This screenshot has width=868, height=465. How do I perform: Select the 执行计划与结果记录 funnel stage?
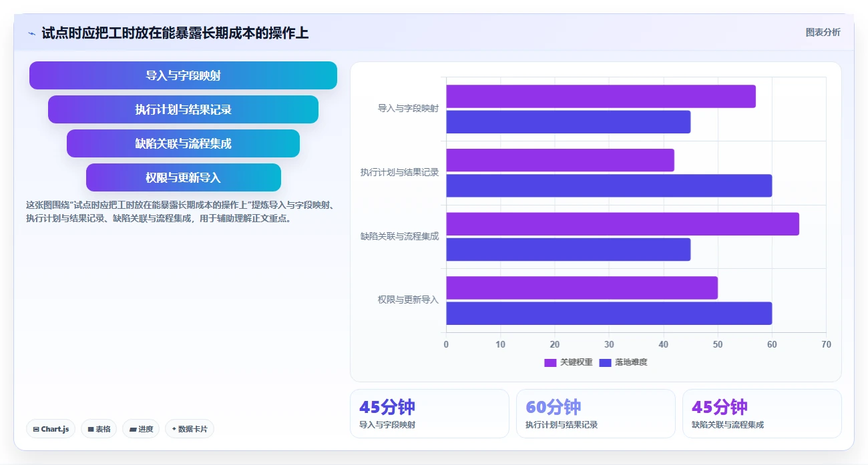pos(183,109)
